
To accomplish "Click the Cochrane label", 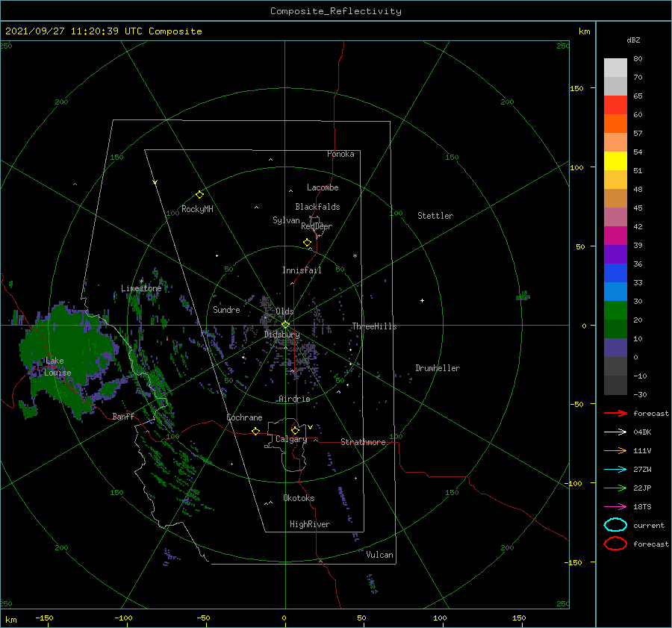I will point(244,417).
